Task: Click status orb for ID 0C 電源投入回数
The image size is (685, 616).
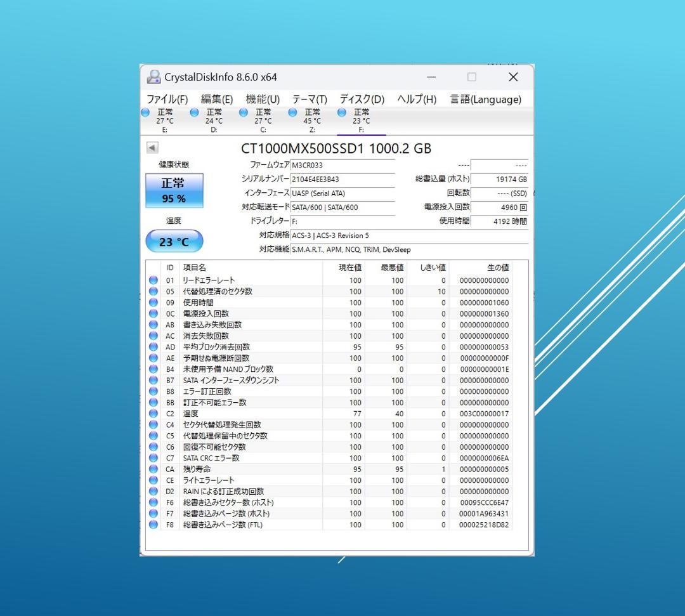Action: (x=153, y=313)
